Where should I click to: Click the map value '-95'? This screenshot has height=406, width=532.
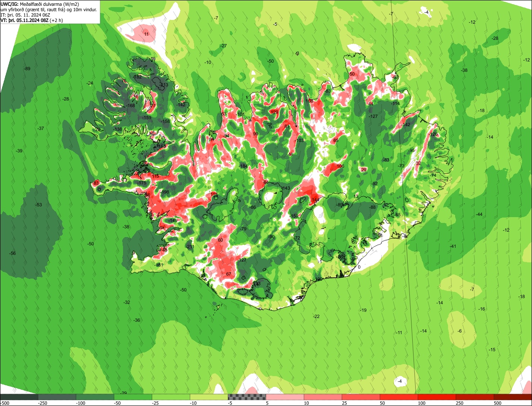tap(412, 150)
